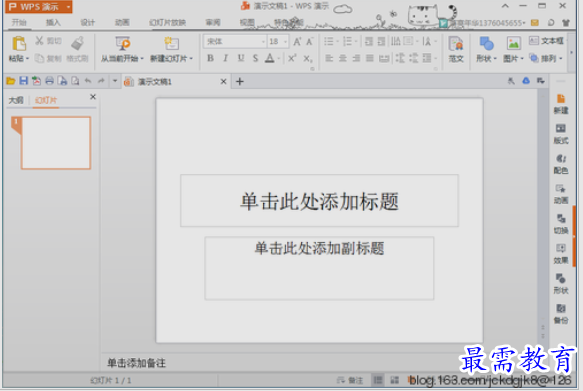Export to PDF icon in quick toolbar
The image size is (583, 391).
[x=36, y=81]
